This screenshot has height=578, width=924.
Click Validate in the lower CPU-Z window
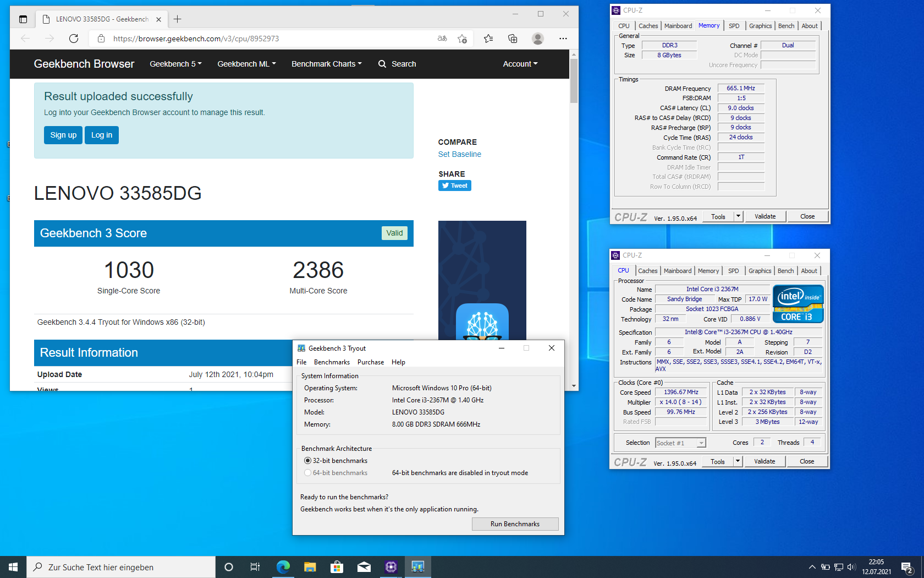tap(765, 461)
